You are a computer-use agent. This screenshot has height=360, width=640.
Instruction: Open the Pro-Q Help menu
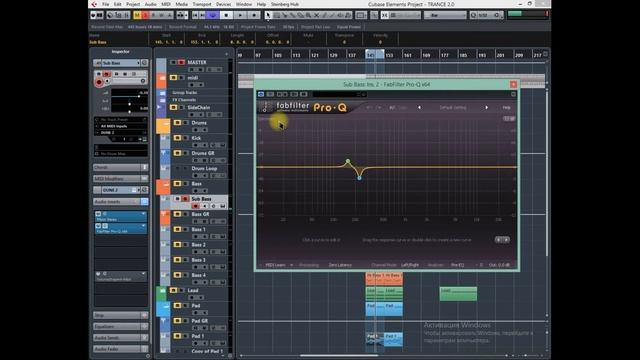(506, 107)
